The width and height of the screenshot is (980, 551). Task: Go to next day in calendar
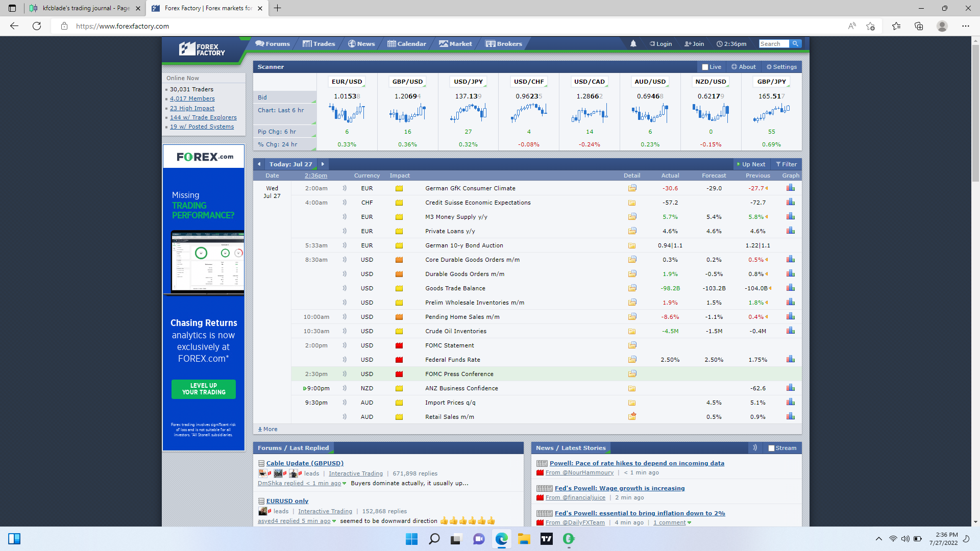click(323, 164)
